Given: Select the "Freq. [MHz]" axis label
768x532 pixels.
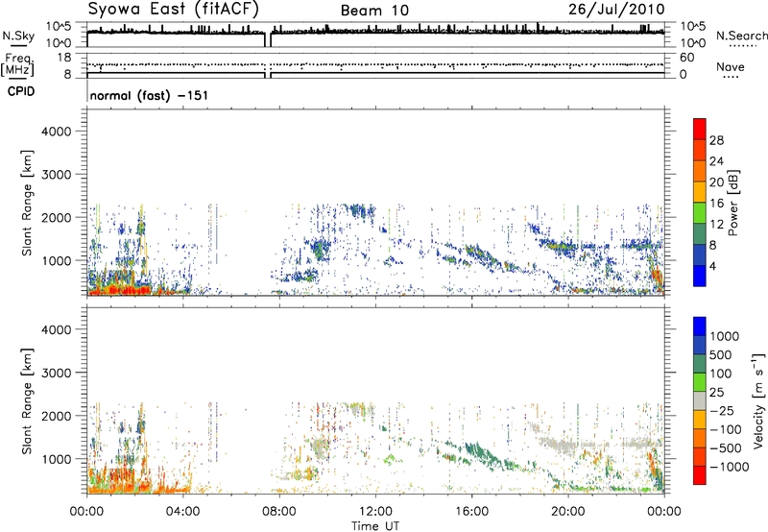Looking at the screenshot, I should coord(17,65).
